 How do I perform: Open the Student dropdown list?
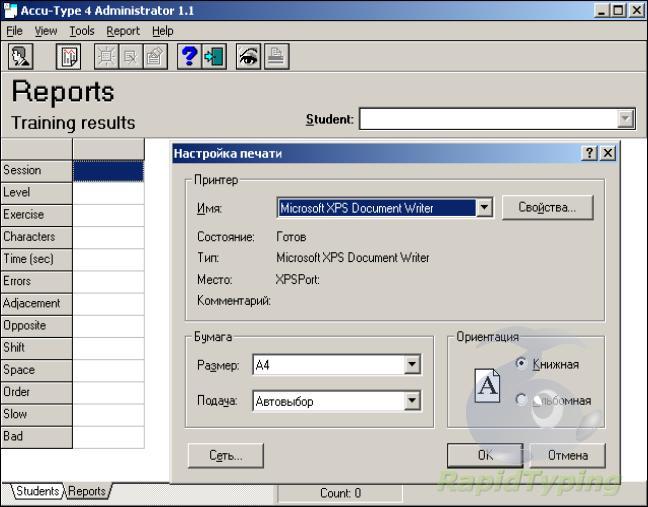(x=626, y=119)
